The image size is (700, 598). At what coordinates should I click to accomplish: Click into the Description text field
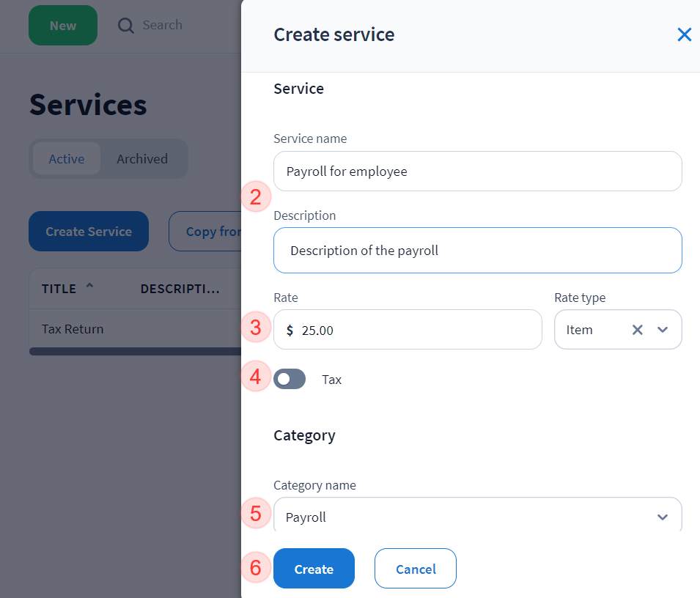coord(477,251)
